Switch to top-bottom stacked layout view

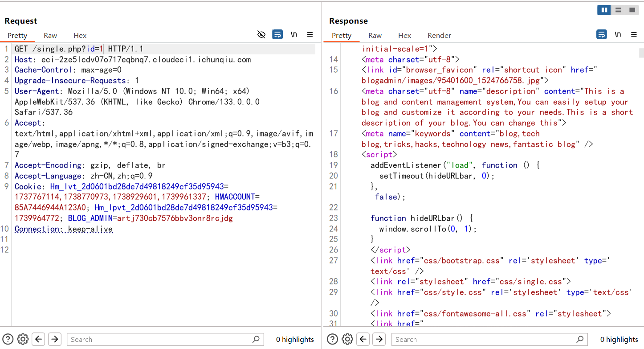618,10
